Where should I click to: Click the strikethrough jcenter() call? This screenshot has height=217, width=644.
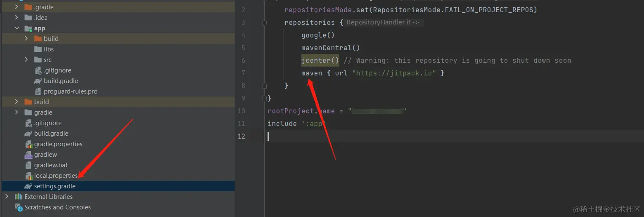click(x=320, y=60)
